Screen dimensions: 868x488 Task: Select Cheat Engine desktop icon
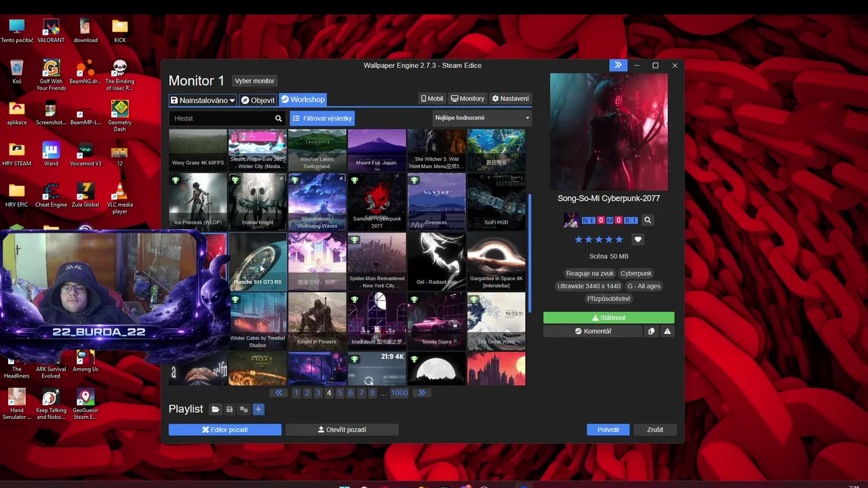pos(51,195)
